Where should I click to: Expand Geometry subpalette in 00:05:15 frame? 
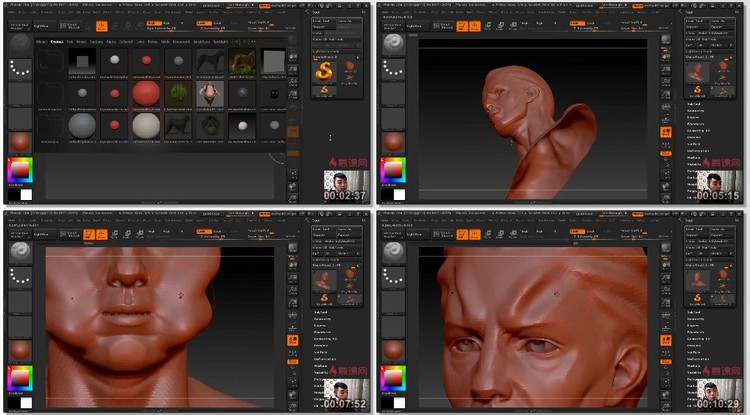[x=695, y=110]
